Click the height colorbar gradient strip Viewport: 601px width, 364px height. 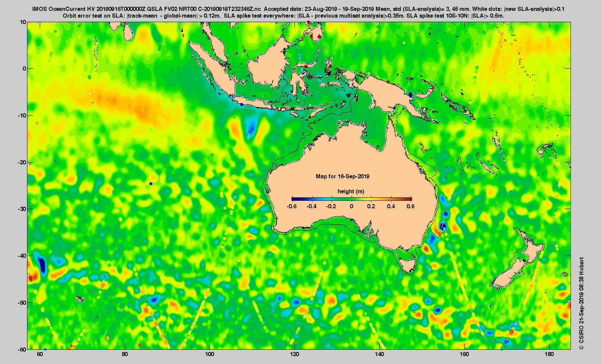click(352, 199)
